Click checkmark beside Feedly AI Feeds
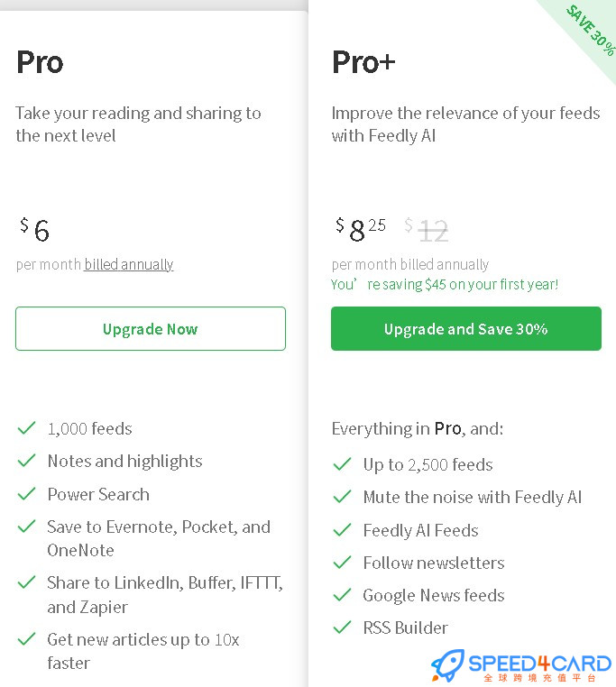The image size is (616, 687). [x=342, y=530]
